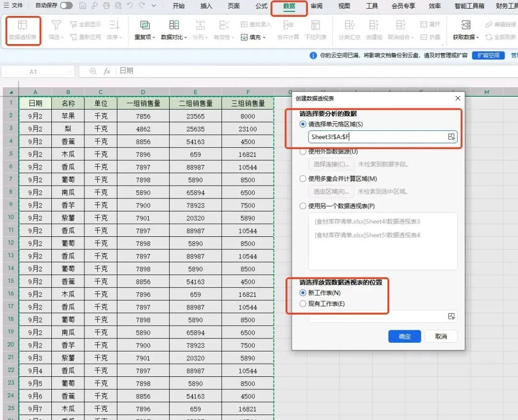This screenshot has width=518, height=420.
Task: Click the undo arrow in the title bar
Action: (x=130, y=6)
